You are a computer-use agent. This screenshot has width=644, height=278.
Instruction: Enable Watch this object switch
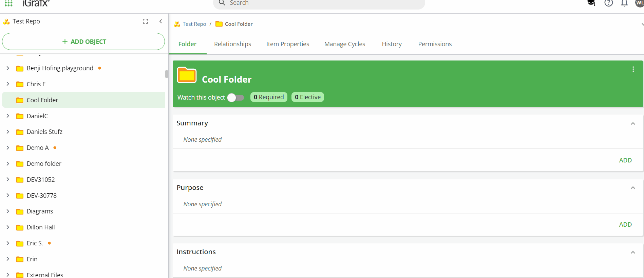pyautogui.click(x=236, y=98)
